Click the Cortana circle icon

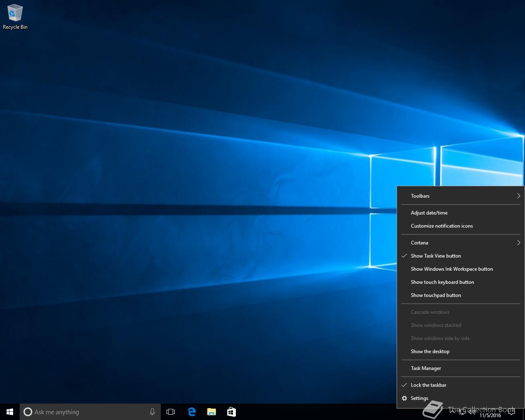click(x=27, y=412)
